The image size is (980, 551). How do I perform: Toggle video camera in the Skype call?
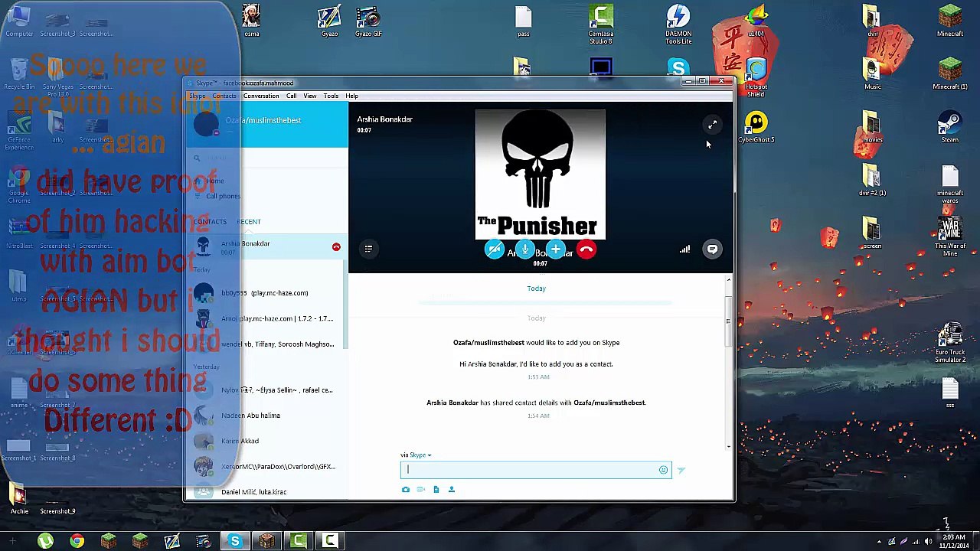coord(495,249)
